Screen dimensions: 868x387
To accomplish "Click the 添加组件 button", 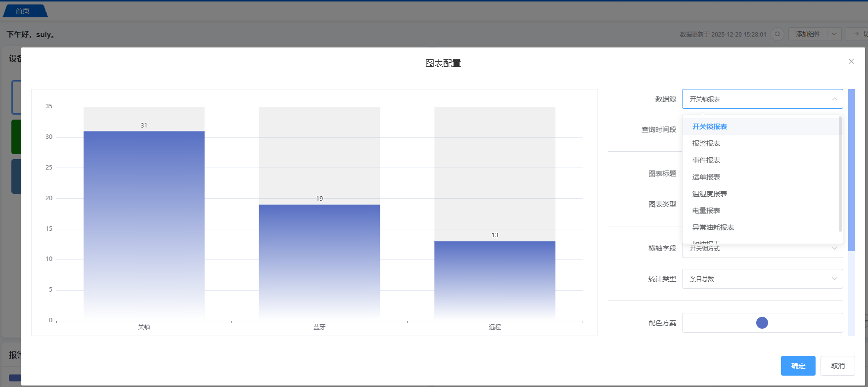I will 808,34.
